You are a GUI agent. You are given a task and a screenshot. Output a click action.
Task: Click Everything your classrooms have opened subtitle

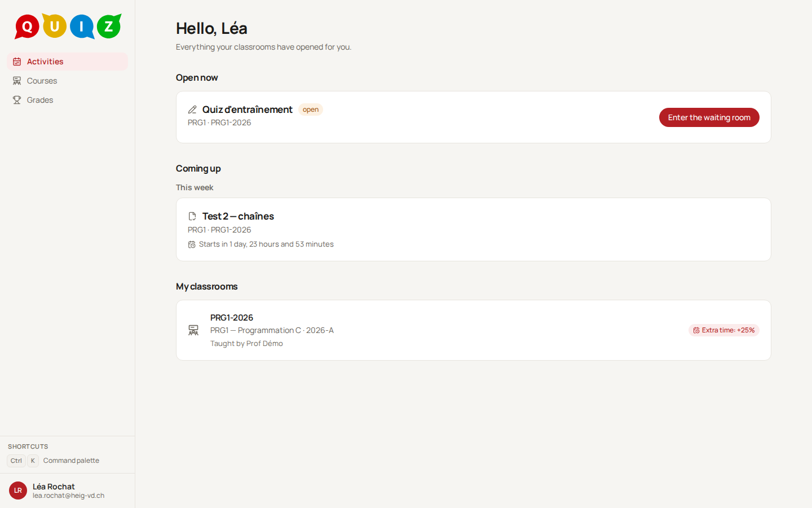263,47
